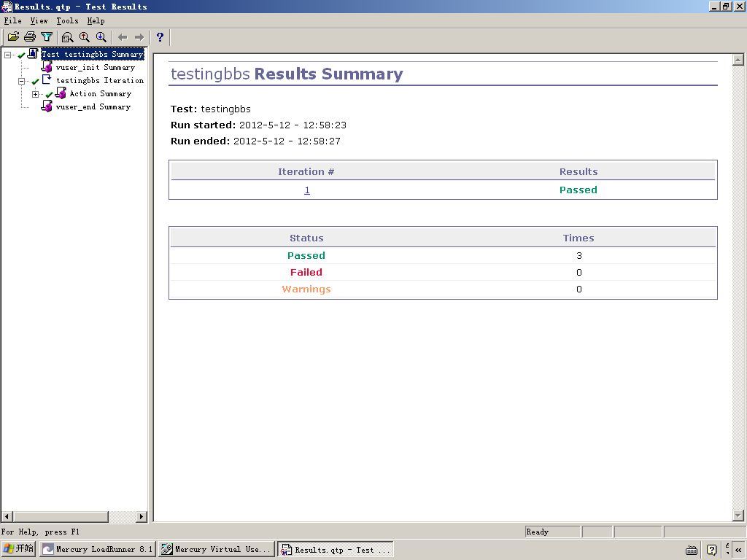Viewport: 747px width, 560px height.
Task: Click the Failed status label
Action: [306, 273]
